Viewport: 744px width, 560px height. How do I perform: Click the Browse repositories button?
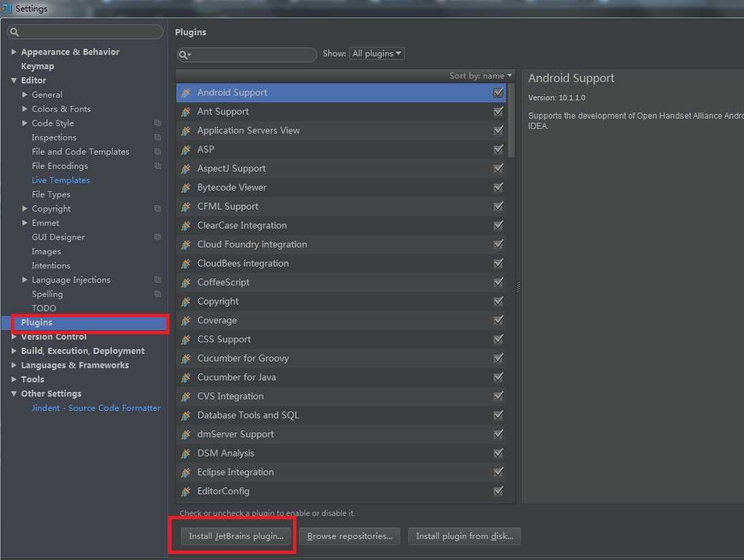click(350, 536)
